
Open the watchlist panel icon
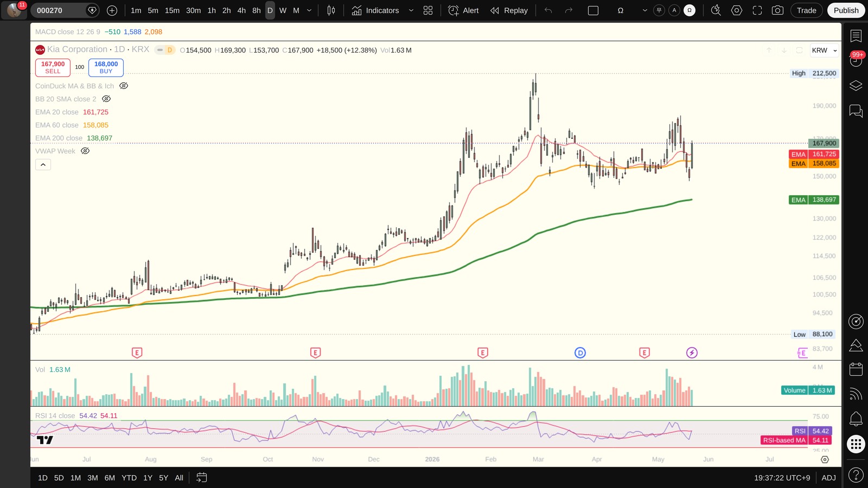click(856, 36)
